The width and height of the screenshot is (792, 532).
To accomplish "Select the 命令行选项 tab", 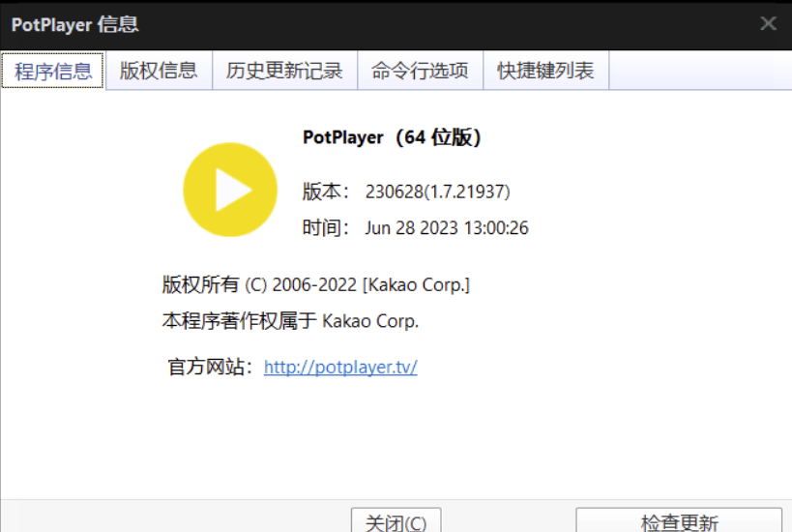I will coord(420,71).
